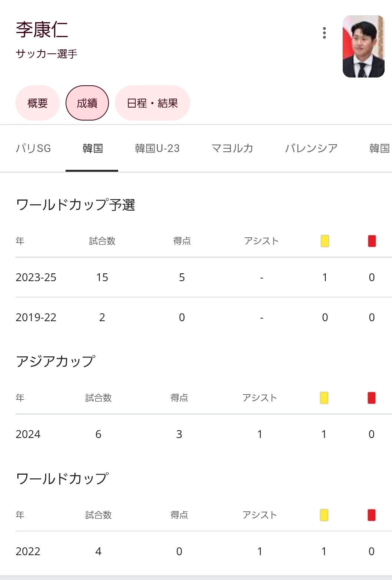Select the 概要 overview chip

pos(37,103)
